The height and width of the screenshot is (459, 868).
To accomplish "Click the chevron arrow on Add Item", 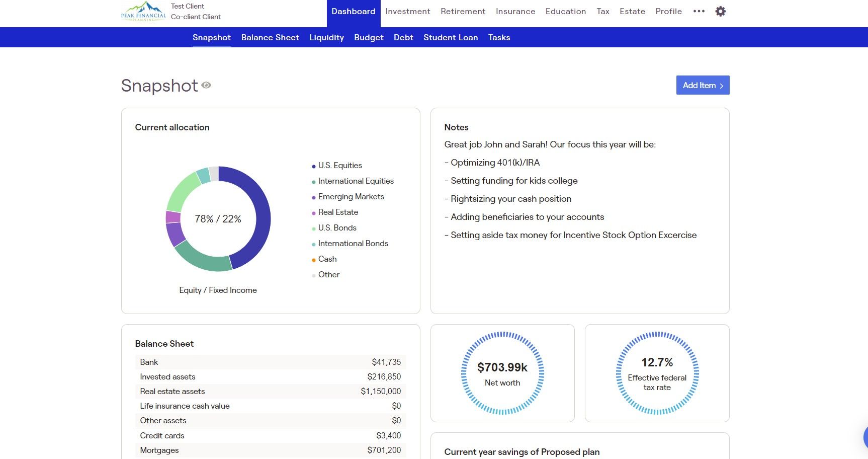I will click(x=721, y=86).
